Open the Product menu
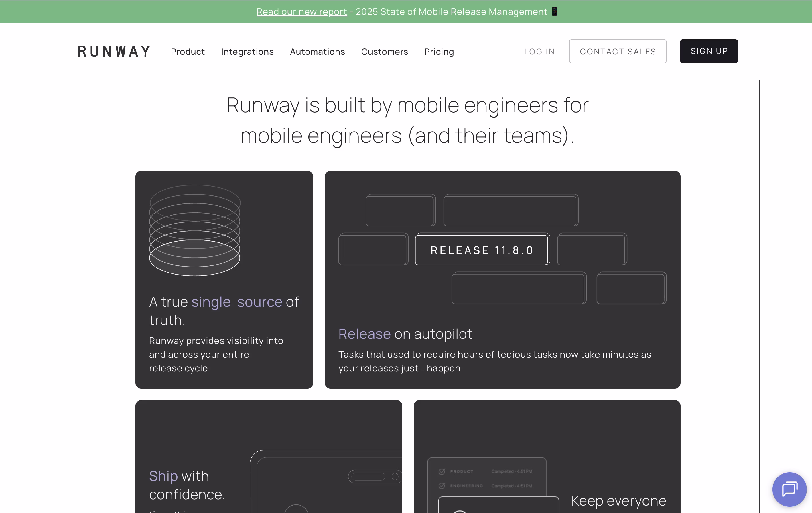The width and height of the screenshot is (812, 513). [x=188, y=52]
